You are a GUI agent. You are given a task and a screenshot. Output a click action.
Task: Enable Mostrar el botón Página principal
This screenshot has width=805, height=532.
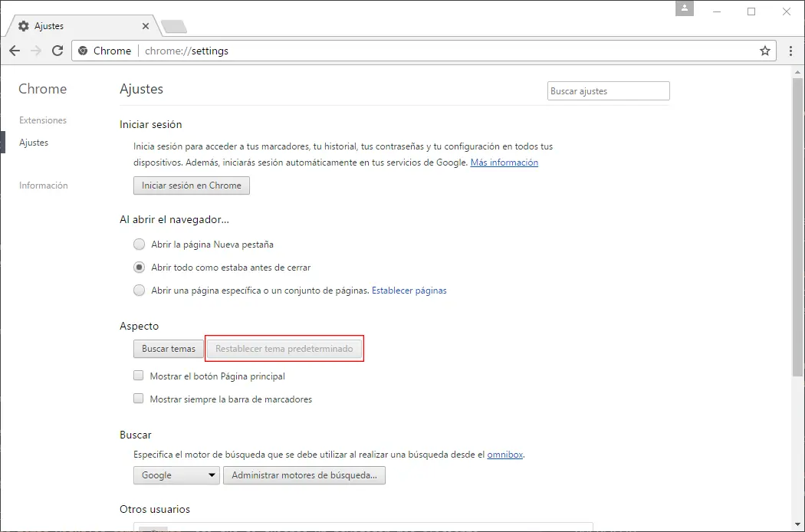pyautogui.click(x=138, y=376)
